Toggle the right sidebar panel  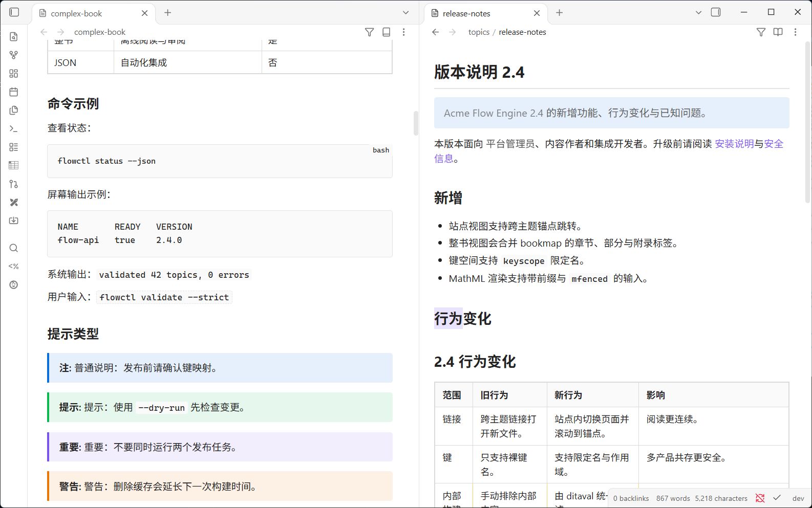pos(716,12)
